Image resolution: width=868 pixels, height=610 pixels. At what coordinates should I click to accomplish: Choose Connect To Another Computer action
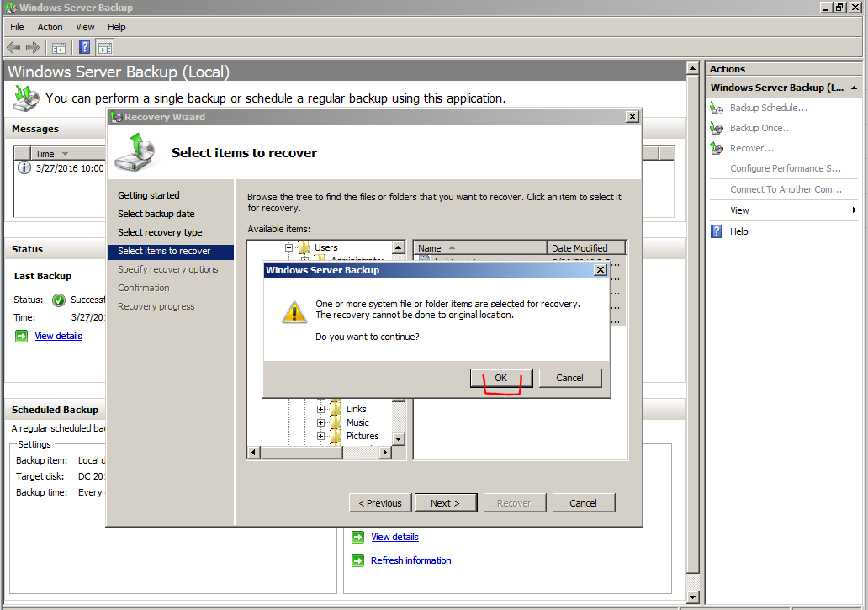tap(786, 189)
